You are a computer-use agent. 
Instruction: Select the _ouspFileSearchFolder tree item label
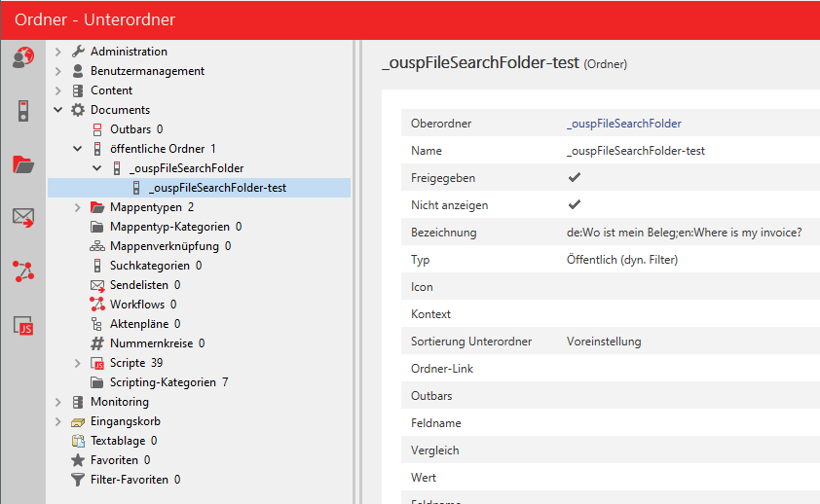[187, 168]
